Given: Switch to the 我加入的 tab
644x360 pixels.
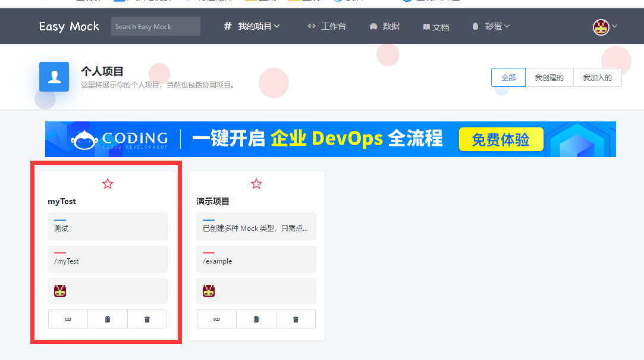Looking at the screenshot, I should [597, 77].
